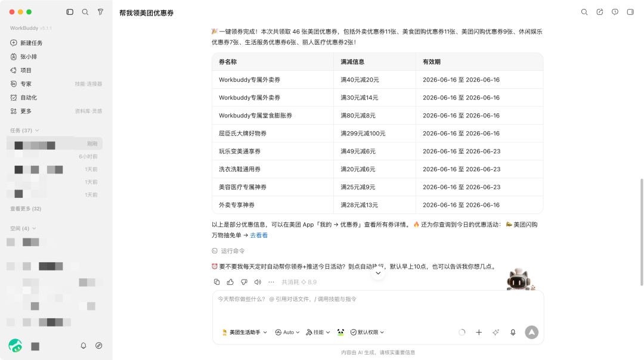
Task: Copy the response with copy icon
Action: click(x=217, y=282)
